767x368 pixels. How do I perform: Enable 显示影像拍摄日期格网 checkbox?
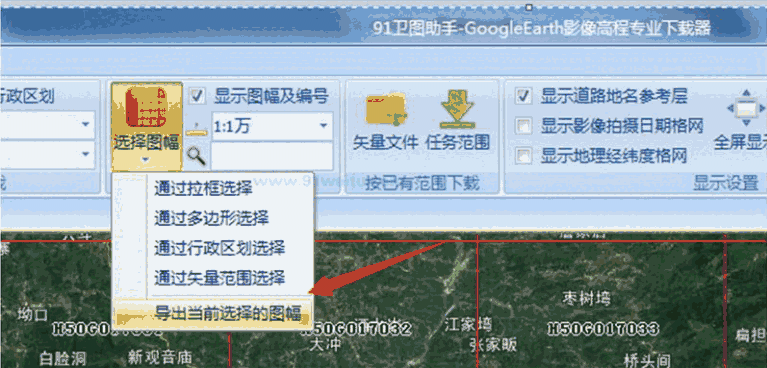(524, 127)
